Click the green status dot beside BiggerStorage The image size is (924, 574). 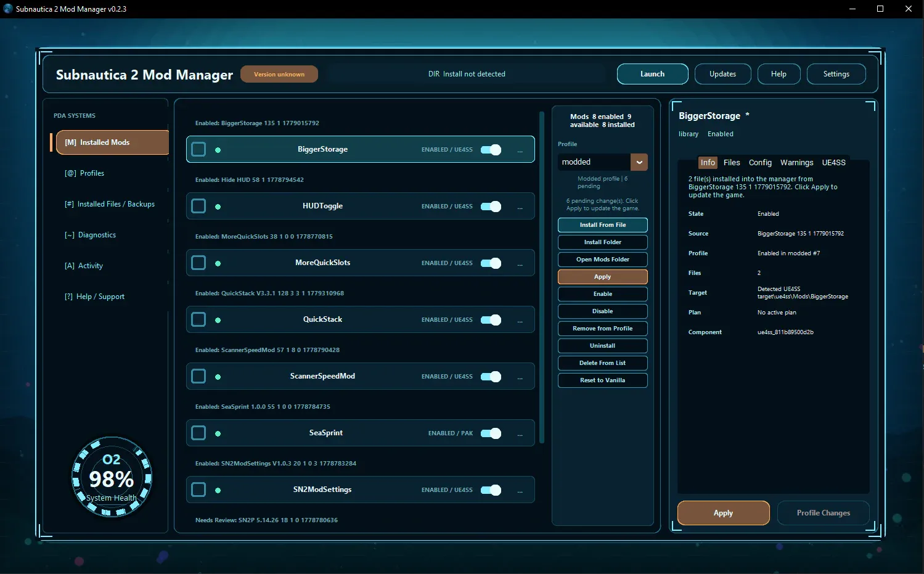click(x=218, y=150)
